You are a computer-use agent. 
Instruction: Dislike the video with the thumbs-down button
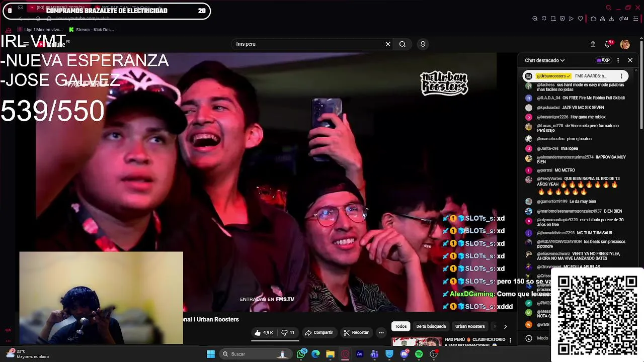288,333
